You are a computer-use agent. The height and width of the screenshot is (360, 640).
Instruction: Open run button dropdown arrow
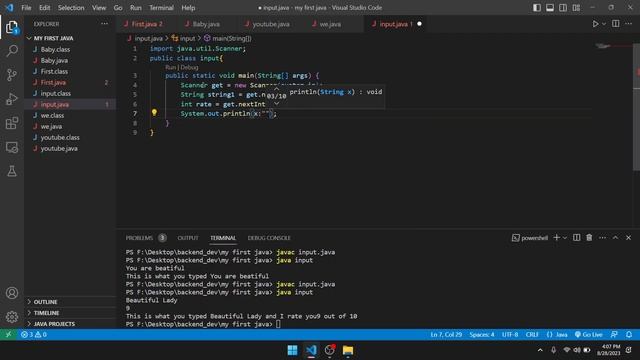click(x=604, y=24)
